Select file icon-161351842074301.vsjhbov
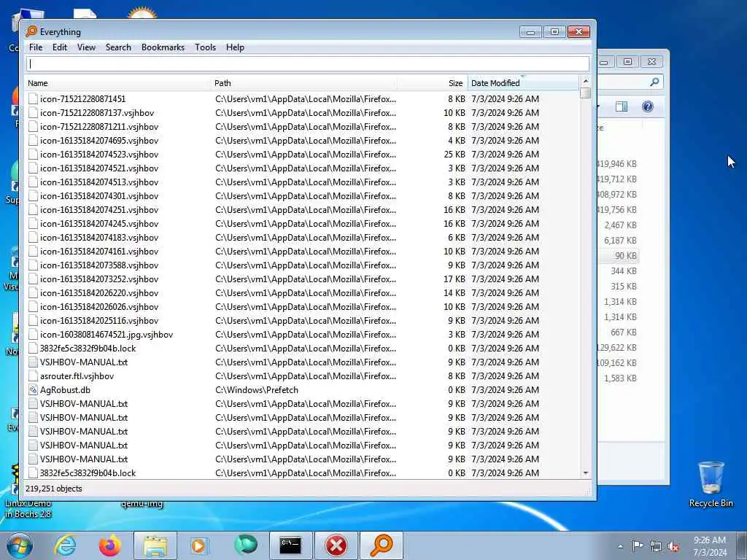 click(99, 195)
